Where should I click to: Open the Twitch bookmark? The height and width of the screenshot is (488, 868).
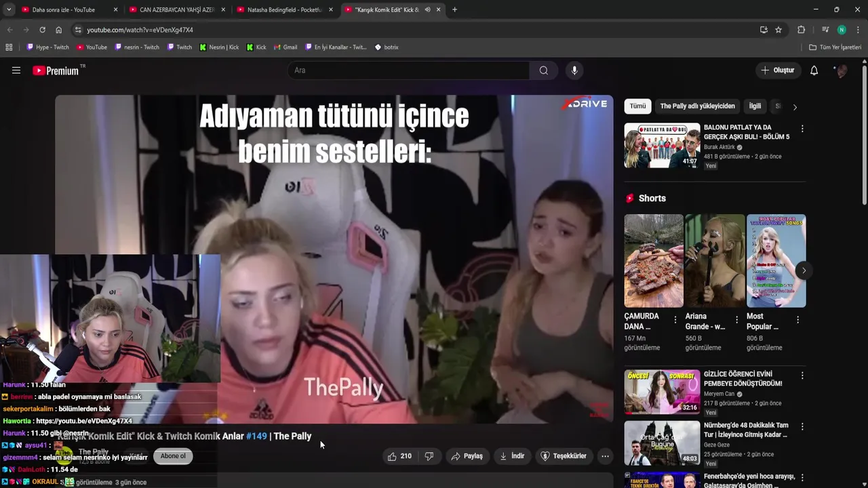pos(180,47)
